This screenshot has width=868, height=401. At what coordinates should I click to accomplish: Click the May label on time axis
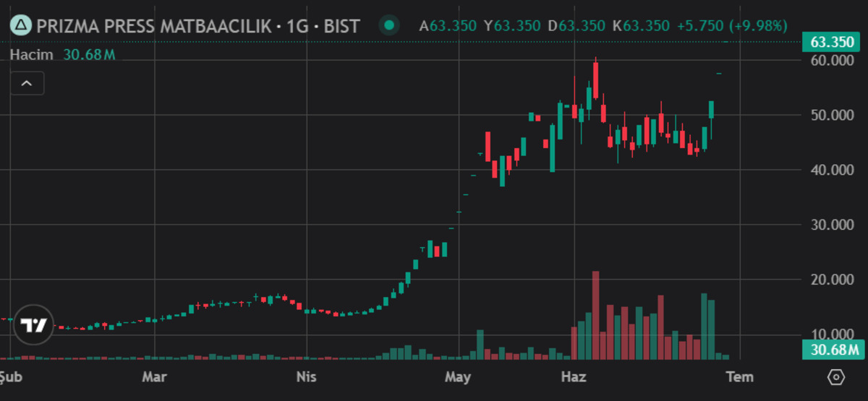458,376
